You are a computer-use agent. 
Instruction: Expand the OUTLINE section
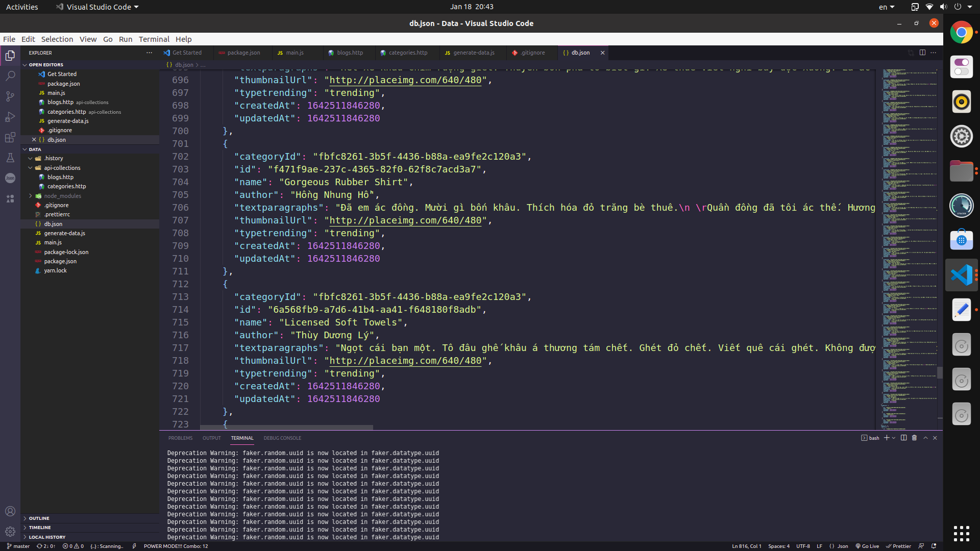coord(39,518)
